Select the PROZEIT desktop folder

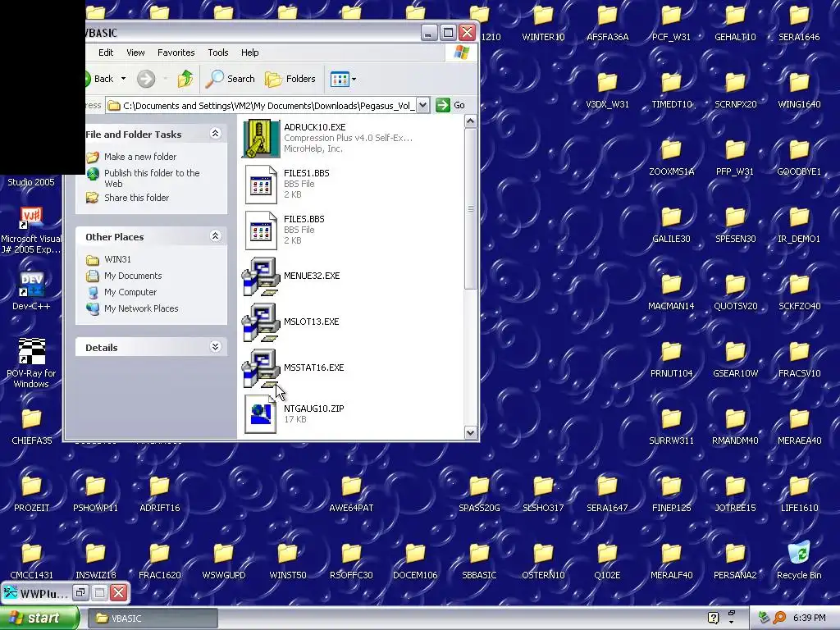point(31,493)
